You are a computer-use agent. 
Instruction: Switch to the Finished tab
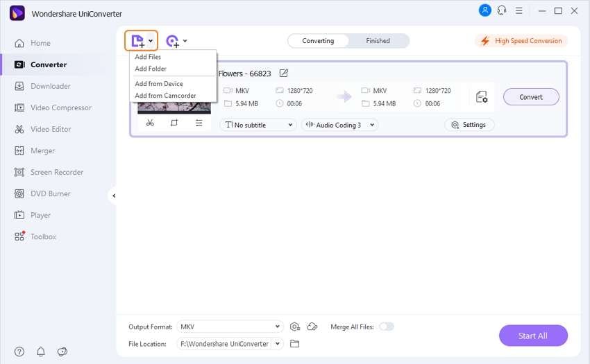click(x=378, y=41)
